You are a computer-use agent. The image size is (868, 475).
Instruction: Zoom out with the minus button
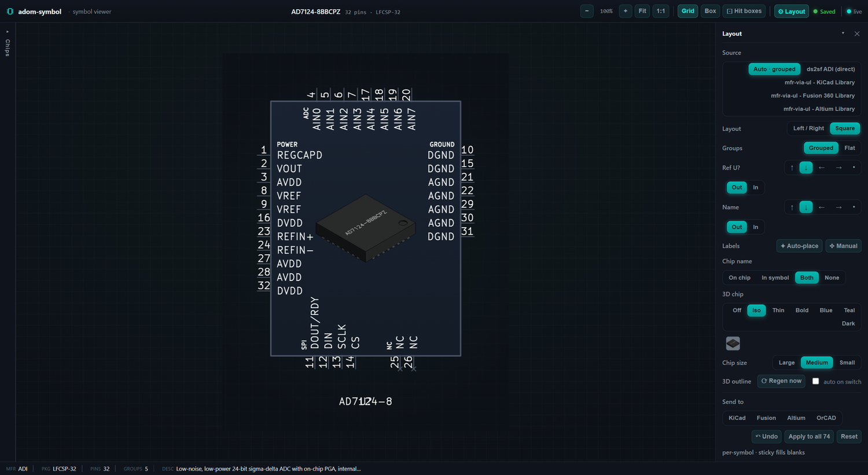point(587,11)
